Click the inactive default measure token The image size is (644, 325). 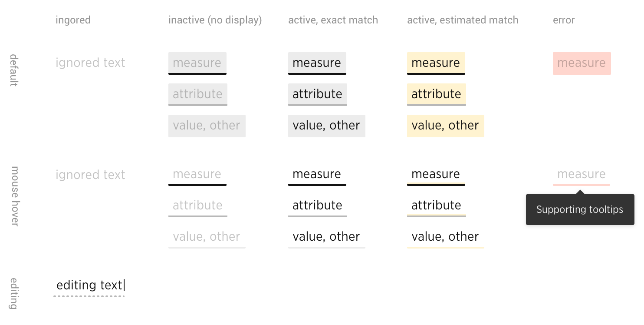click(197, 63)
